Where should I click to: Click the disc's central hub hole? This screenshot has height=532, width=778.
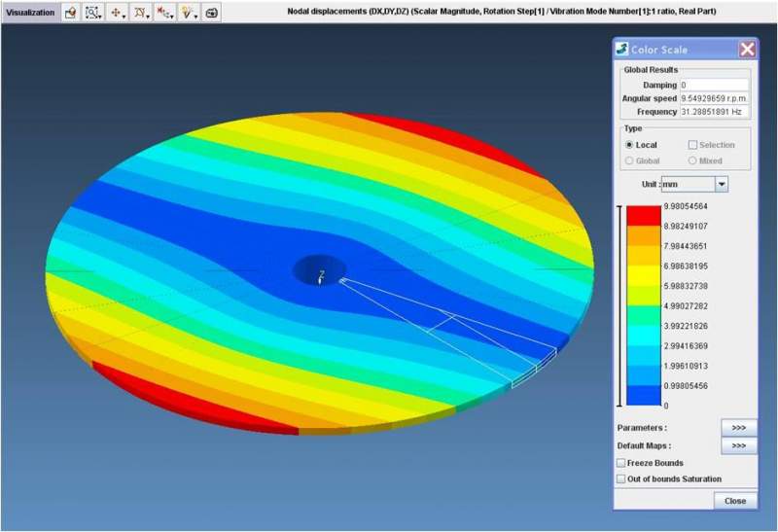click(x=320, y=270)
